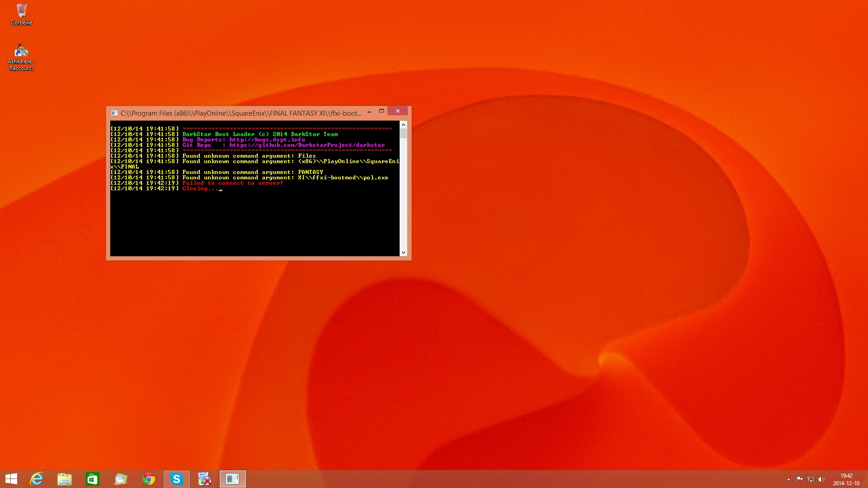
Task: Click the uninstaller icon with red X
Action: [x=205, y=479]
